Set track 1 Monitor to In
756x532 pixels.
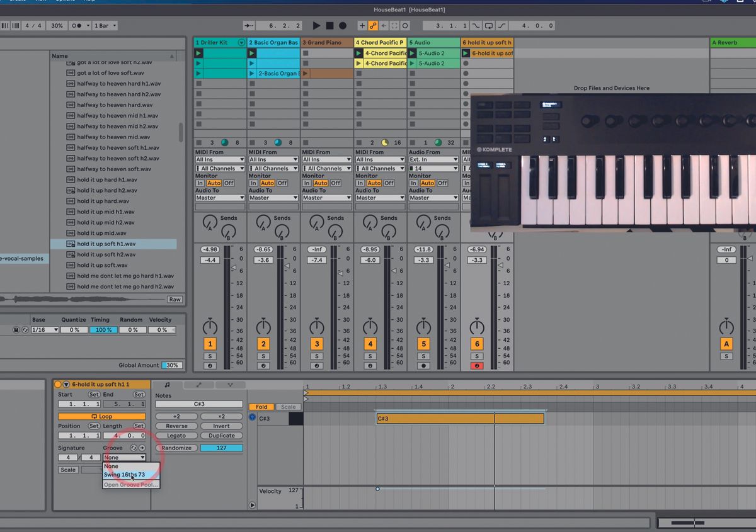click(200, 183)
